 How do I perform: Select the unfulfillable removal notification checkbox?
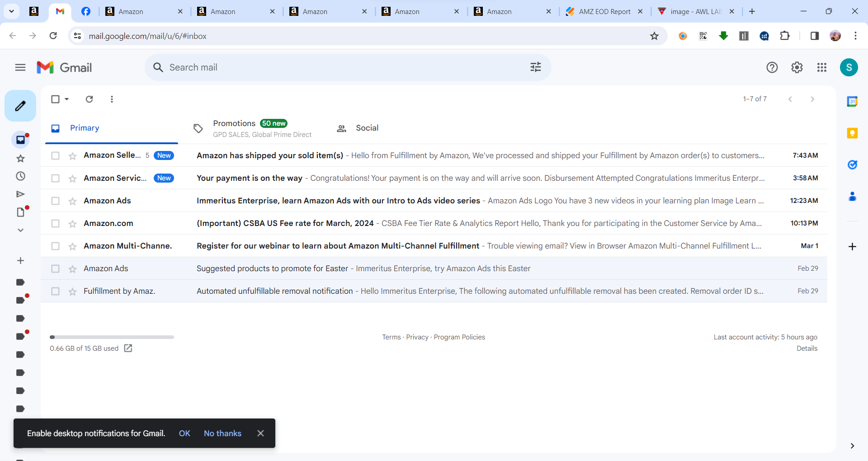point(55,291)
